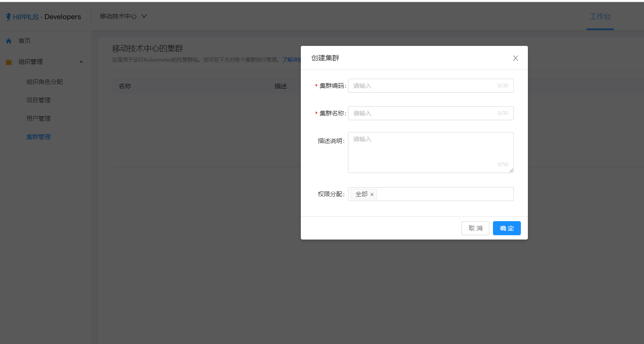Click the 取消 button
The image size is (644, 344).
click(475, 228)
